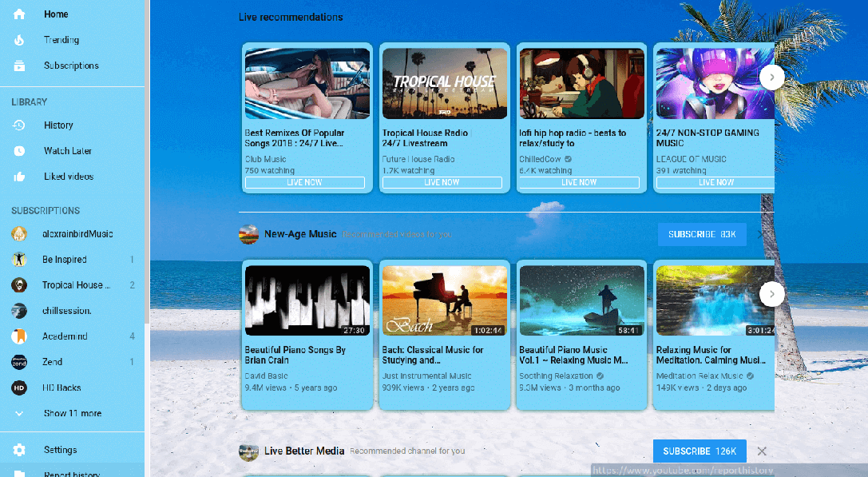Dismiss Live Better Media recommendation

pyautogui.click(x=762, y=451)
